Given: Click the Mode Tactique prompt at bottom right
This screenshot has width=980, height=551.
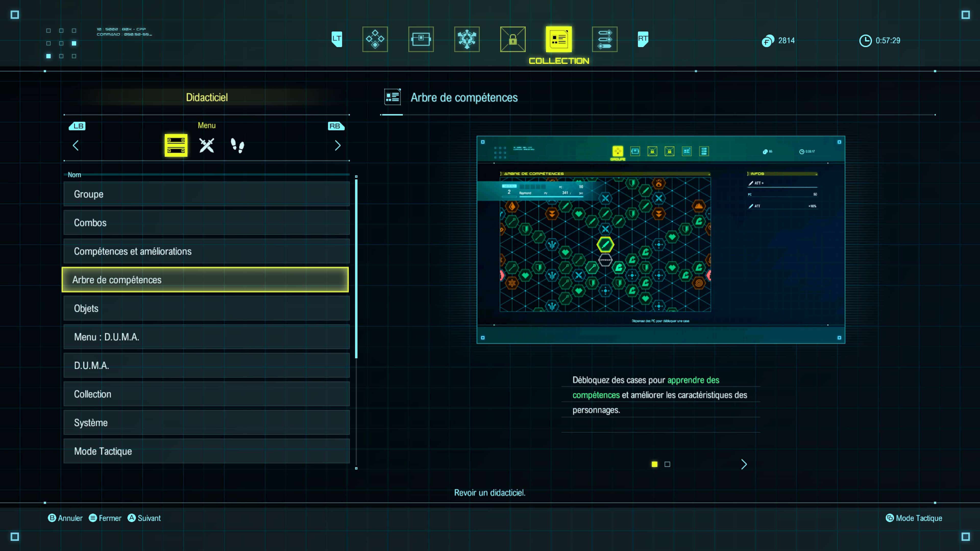Looking at the screenshot, I should [x=914, y=518].
